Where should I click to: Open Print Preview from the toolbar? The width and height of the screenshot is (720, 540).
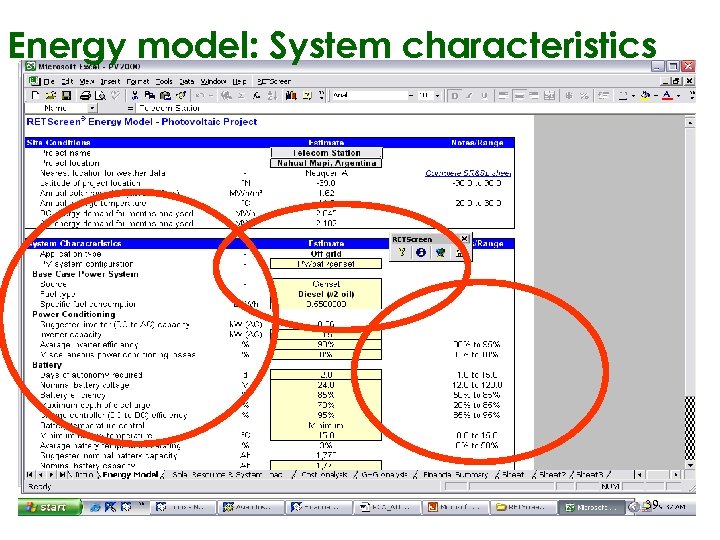(100, 96)
